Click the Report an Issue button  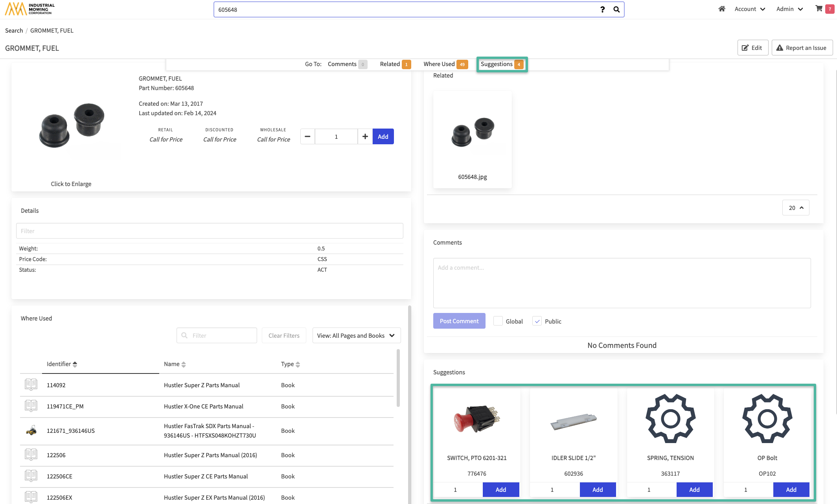coord(802,48)
